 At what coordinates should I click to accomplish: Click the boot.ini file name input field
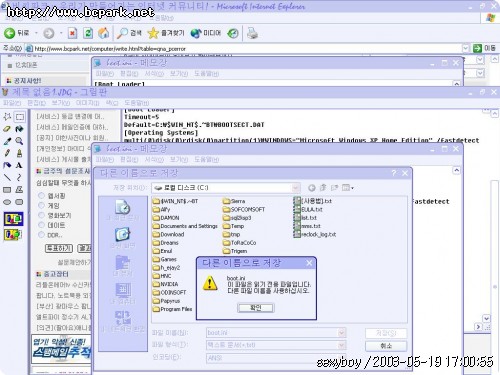[x=272, y=333]
